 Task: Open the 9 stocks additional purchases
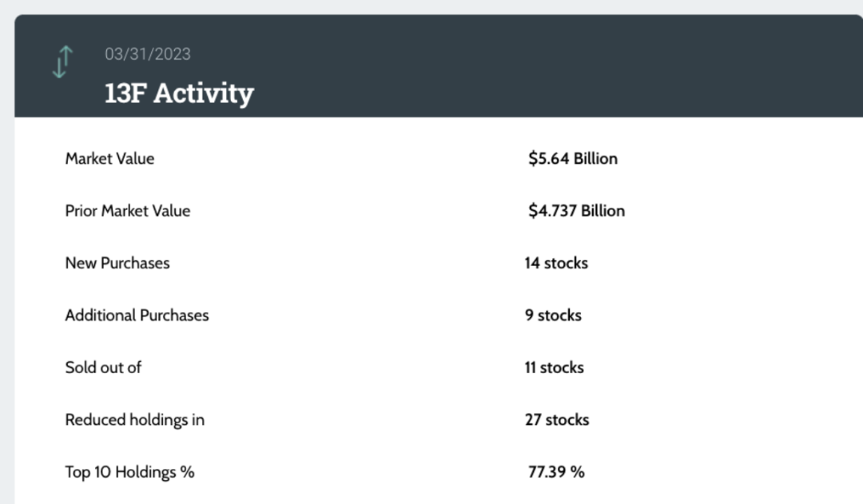coord(553,315)
